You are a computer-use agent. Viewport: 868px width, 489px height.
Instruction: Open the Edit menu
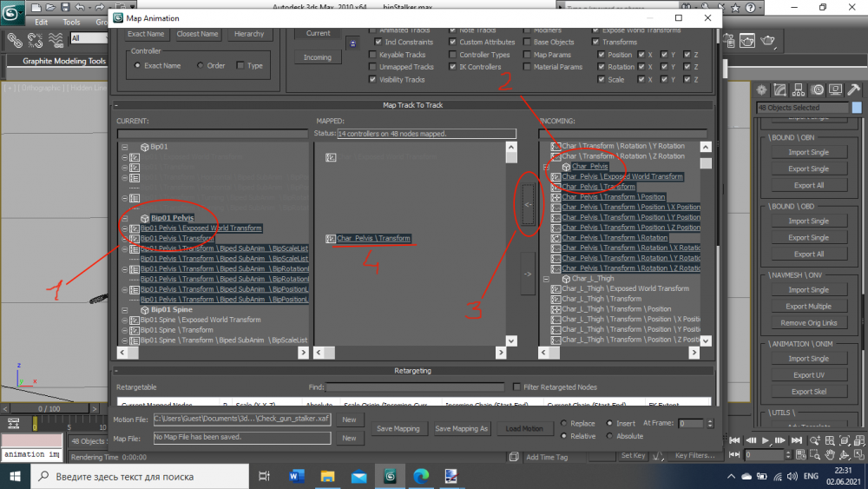tap(41, 23)
